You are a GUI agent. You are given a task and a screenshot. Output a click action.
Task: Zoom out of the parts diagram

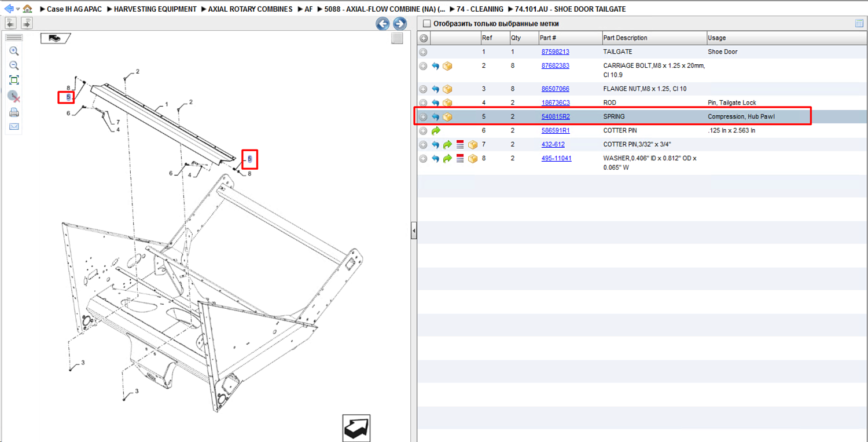point(14,65)
